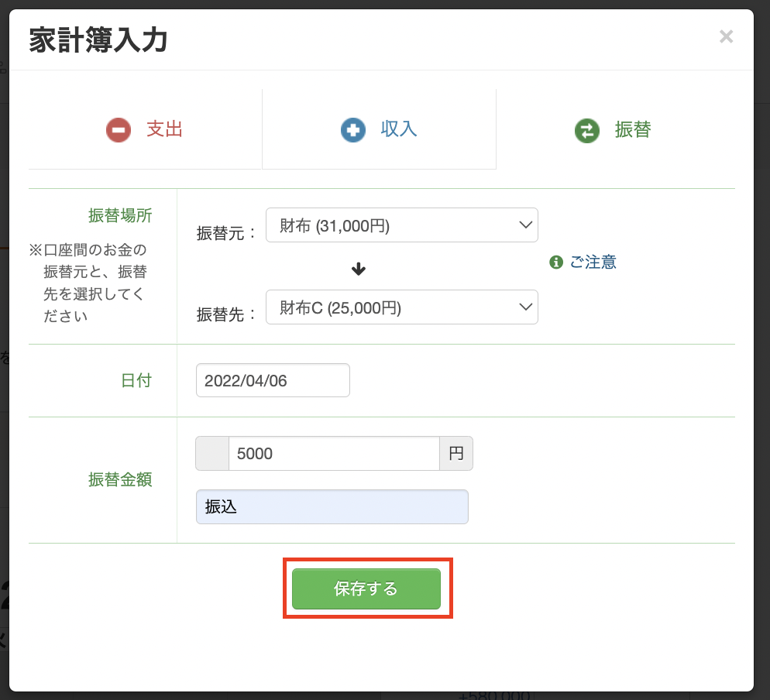
Task: Click the green 保存する button
Action: pyautogui.click(x=366, y=588)
